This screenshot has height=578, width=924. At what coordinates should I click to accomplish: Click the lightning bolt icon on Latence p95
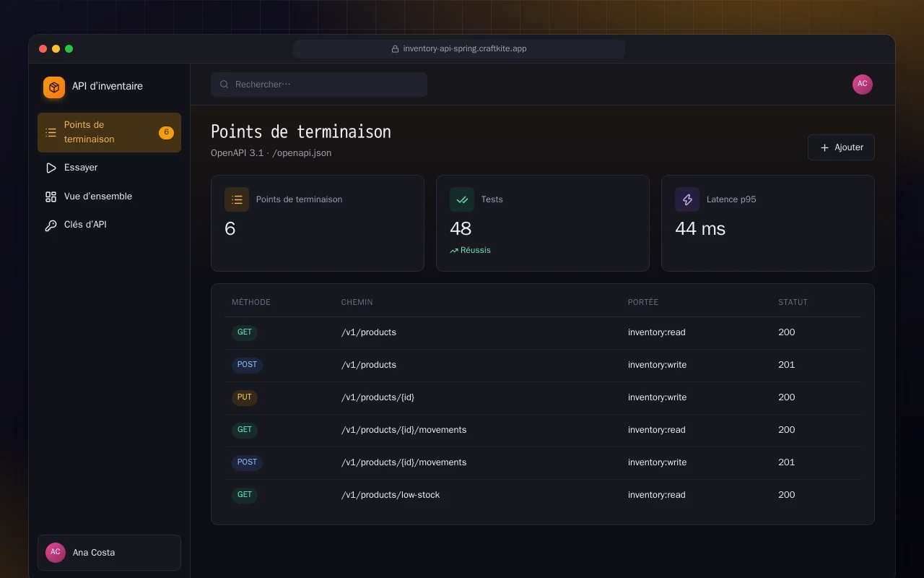687,199
